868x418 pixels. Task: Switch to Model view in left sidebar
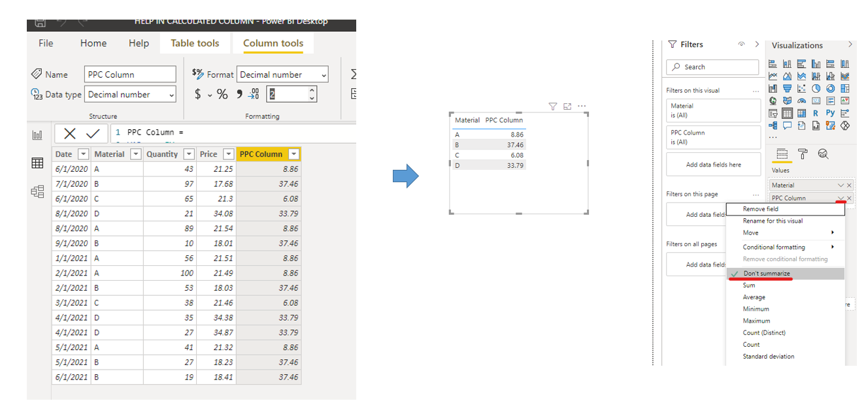pos(37,191)
